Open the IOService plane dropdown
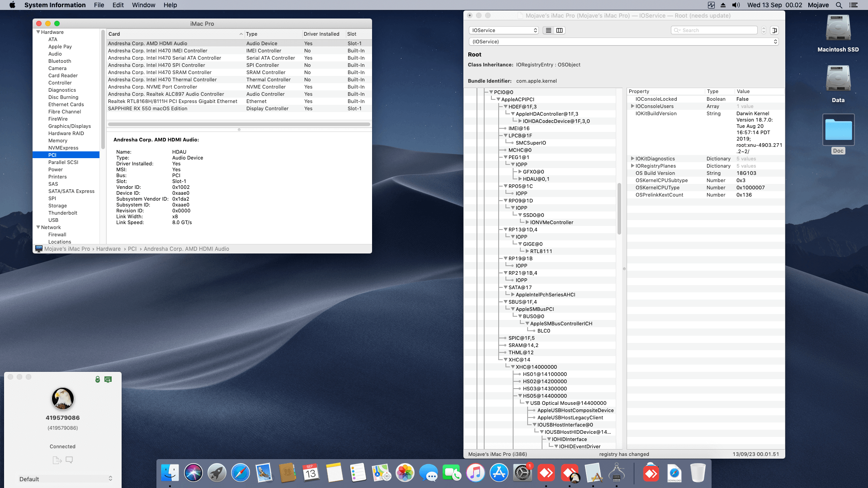 tap(504, 30)
